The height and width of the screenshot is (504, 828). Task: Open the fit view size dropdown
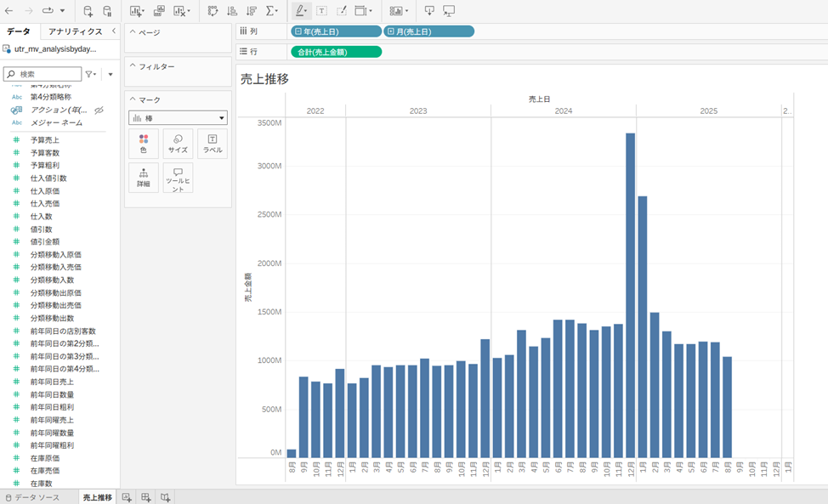(363, 10)
